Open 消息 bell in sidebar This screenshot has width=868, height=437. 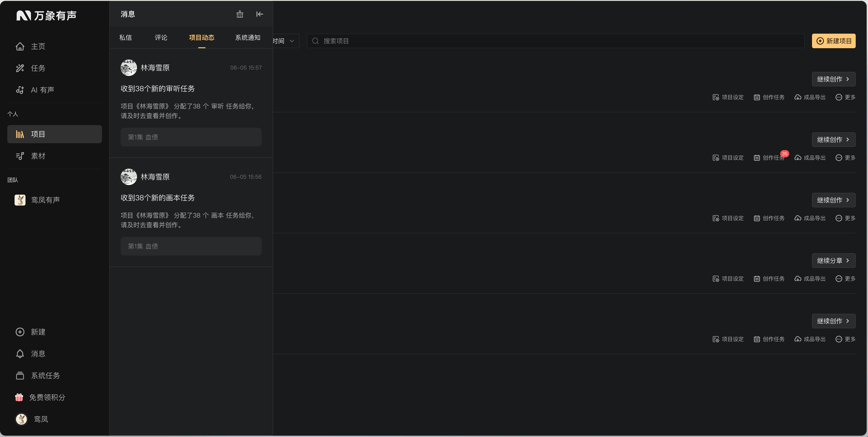click(x=54, y=354)
